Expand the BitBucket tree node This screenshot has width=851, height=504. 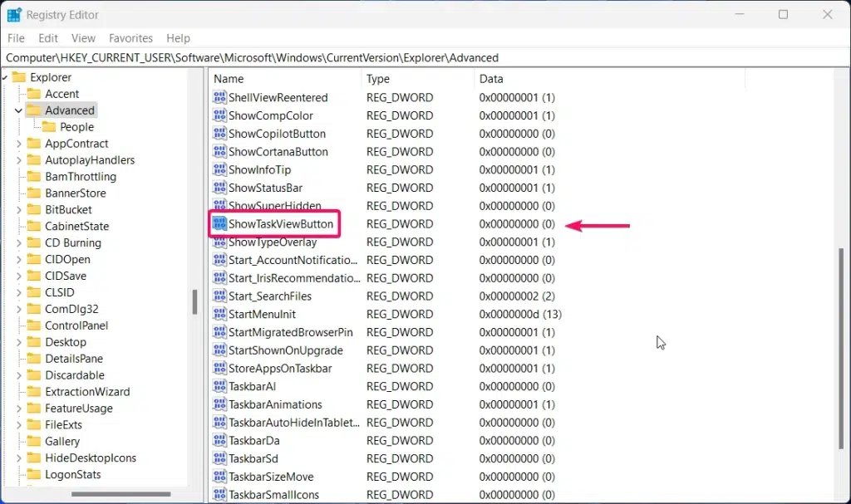click(x=18, y=210)
